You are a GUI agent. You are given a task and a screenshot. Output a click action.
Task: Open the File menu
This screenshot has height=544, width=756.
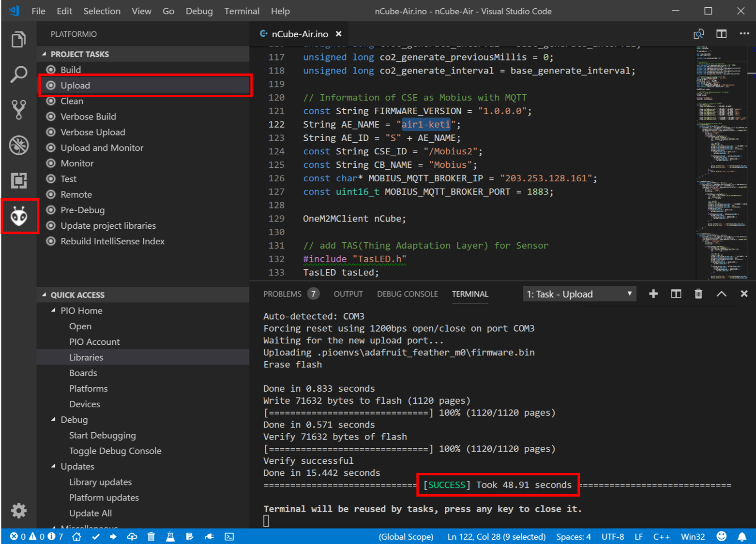(38, 11)
